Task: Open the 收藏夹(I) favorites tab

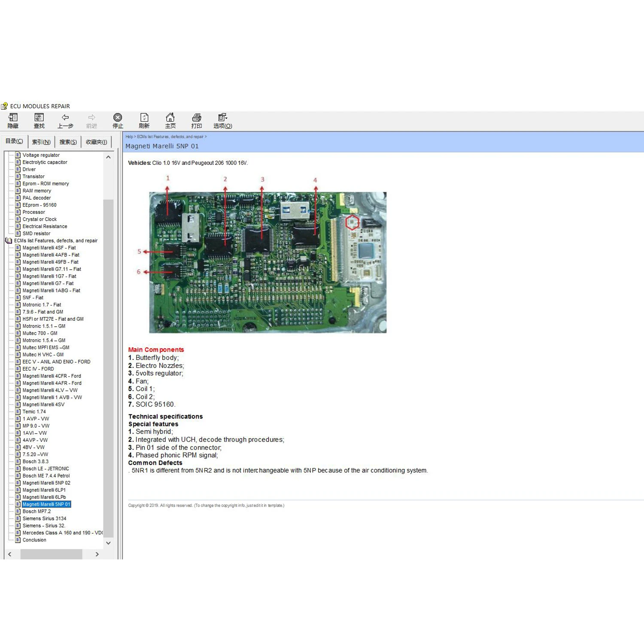Action: pos(96,142)
